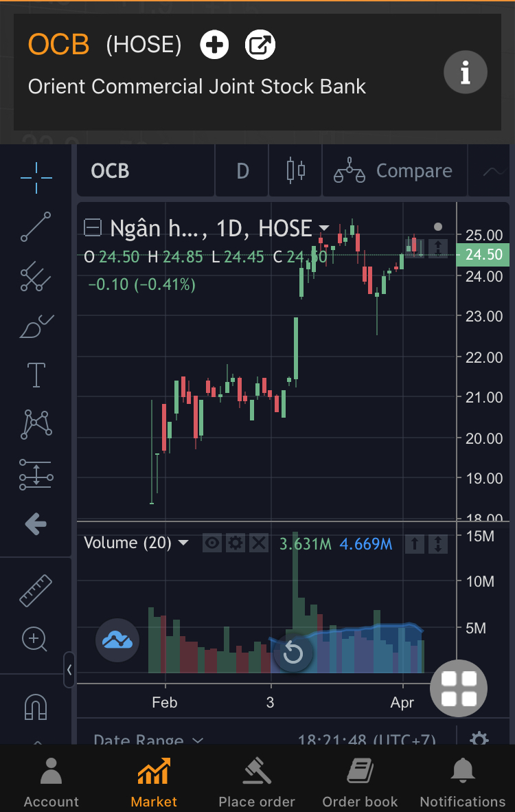Image resolution: width=515 pixels, height=812 pixels.
Task: Select the text annotation tool
Action: [36, 375]
